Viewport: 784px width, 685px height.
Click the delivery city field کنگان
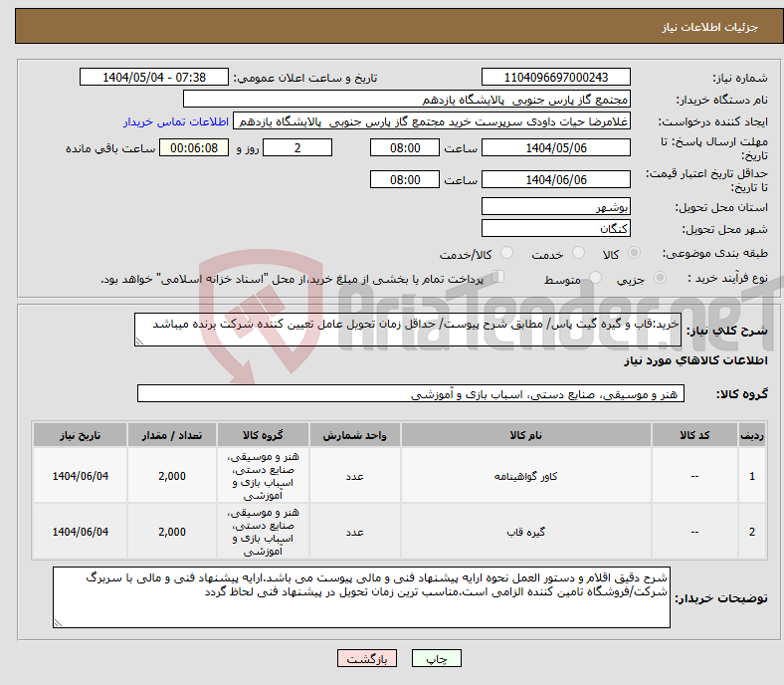pyautogui.click(x=555, y=228)
